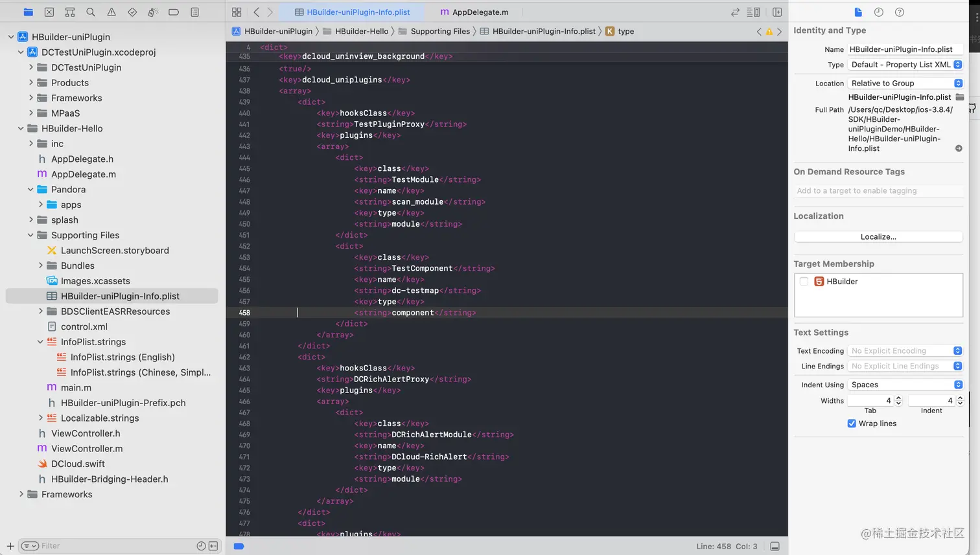
Task: Collapse the Pandora folder
Action: pos(30,189)
